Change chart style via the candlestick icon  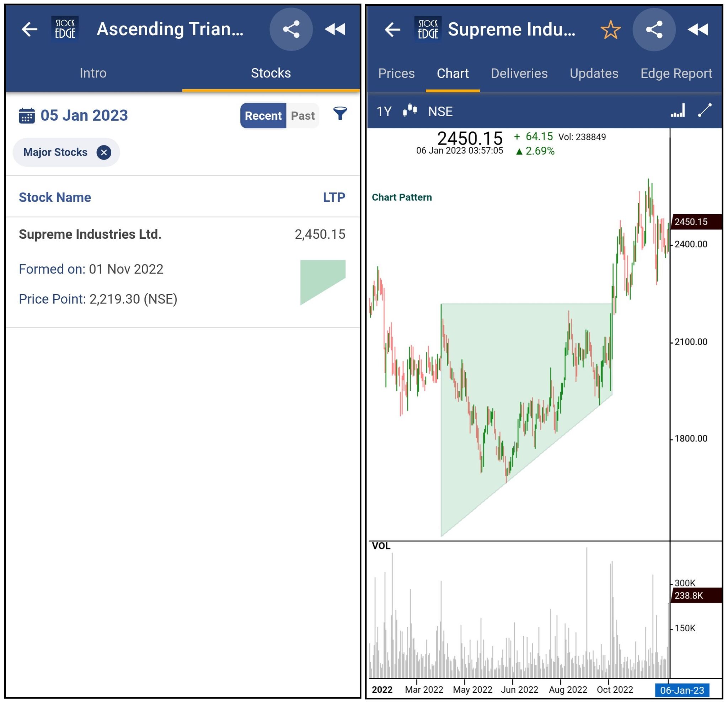click(x=410, y=111)
